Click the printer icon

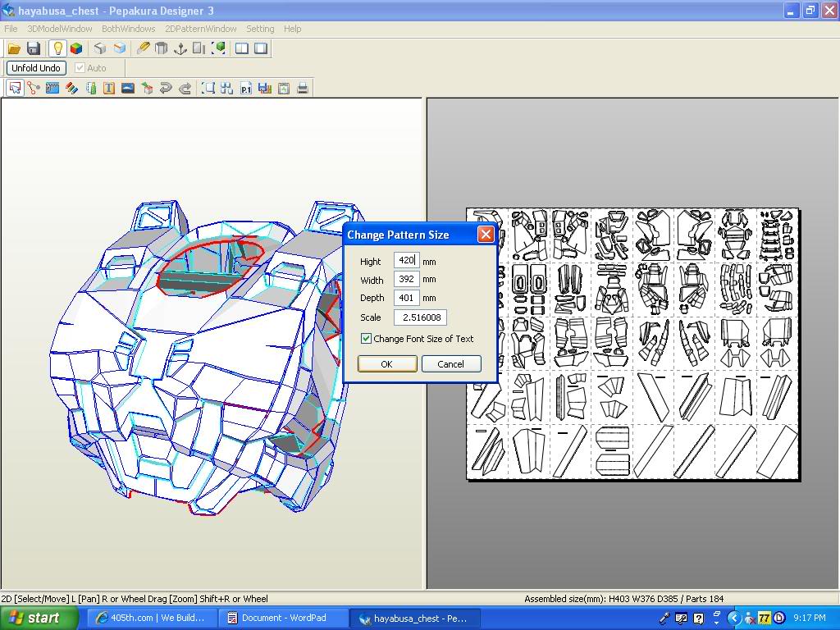(303, 89)
